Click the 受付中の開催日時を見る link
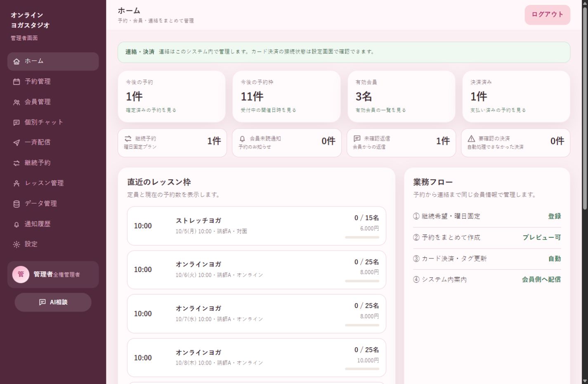588x384 pixels. click(x=268, y=110)
